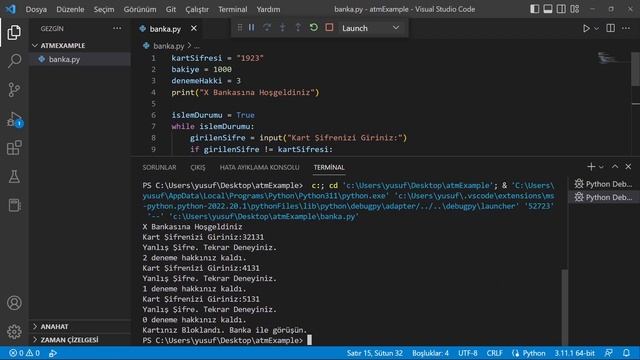Image resolution: width=640 pixels, height=360 pixels.
Task: Click Boşluklar: 4 indentation setting
Action: (430, 353)
